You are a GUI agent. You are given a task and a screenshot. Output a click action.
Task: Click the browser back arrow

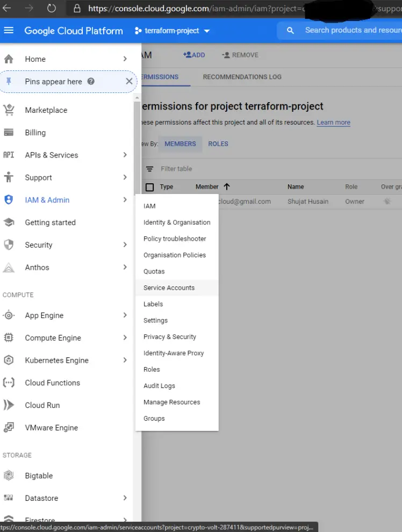click(7, 8)
